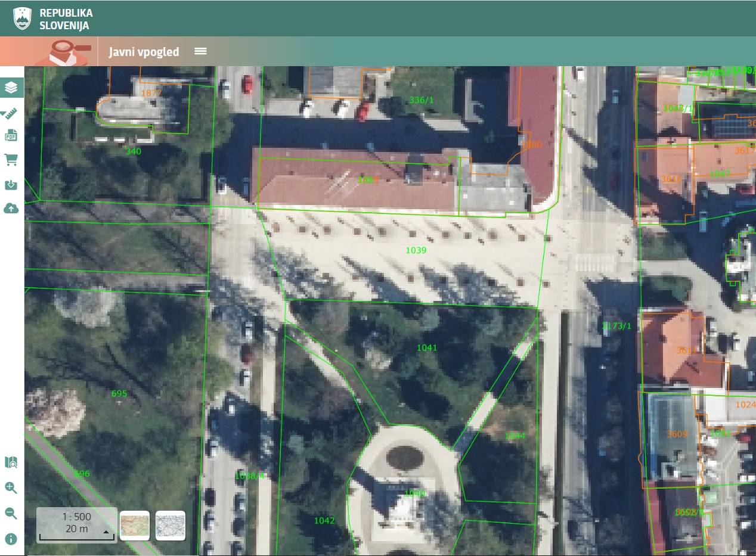Select parcel 1041 on the map
Screen dimensions: 756x556
[x=426, y=347]
